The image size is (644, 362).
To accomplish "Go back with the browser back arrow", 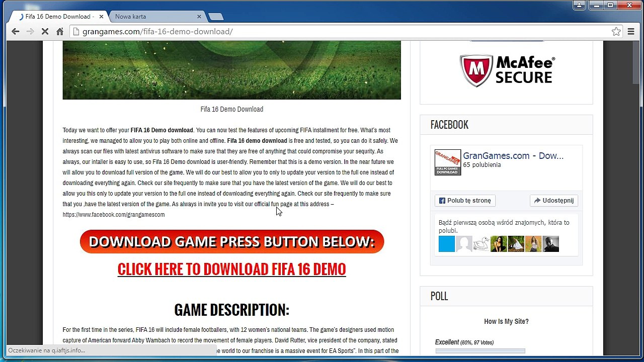I will (16, 32).
